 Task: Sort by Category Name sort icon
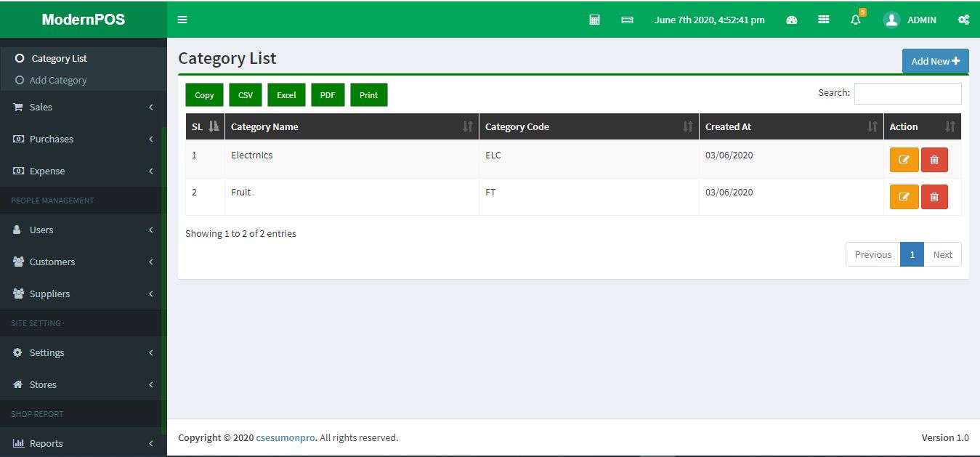pos(468,126)
